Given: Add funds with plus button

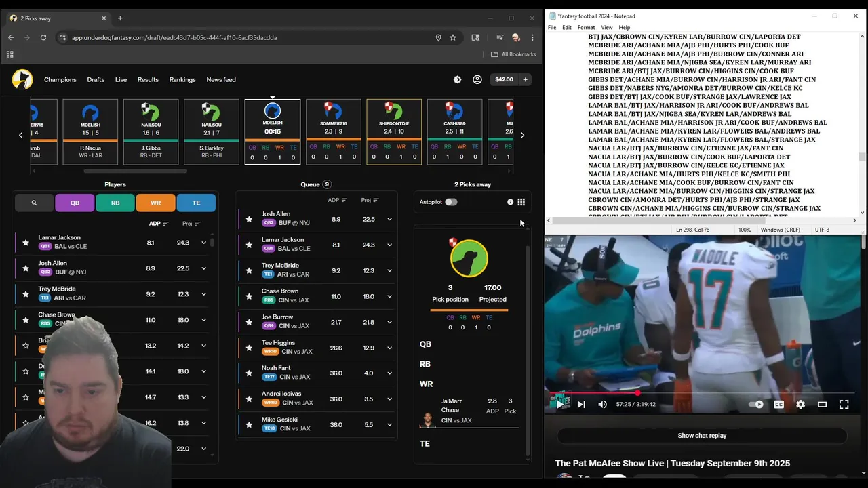Looking at the screenshot, I should pos(525,79).
